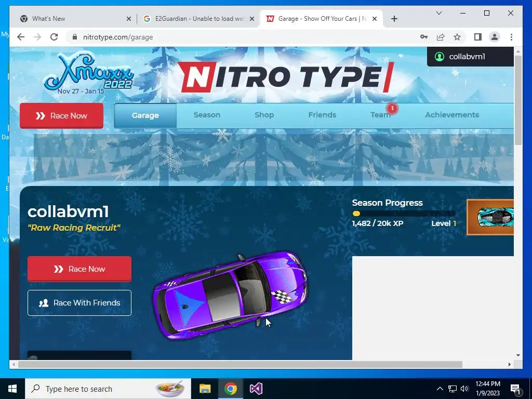This screenshot has width=532, height=399.
Task: Click the top red Race Now button
Action: pyautogui.click(x=61, y=116)
